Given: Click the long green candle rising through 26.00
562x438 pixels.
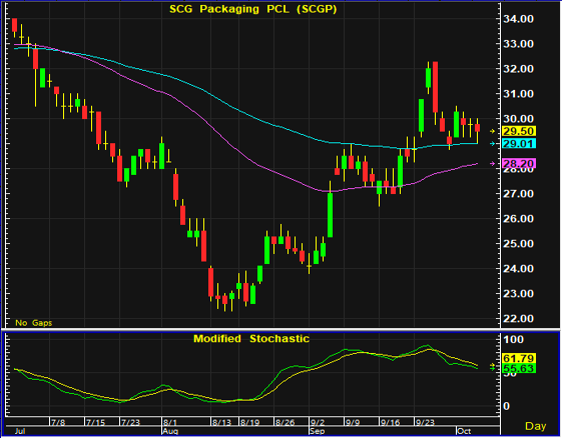Looking at the screenshot, I should point(330,215).
